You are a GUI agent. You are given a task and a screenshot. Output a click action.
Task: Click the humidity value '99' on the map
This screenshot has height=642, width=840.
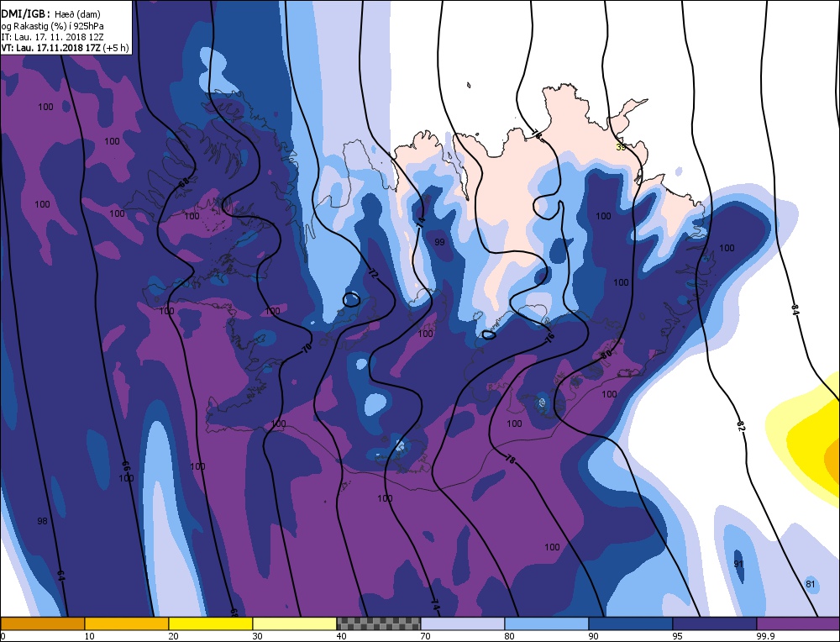[x=439, y=242]
